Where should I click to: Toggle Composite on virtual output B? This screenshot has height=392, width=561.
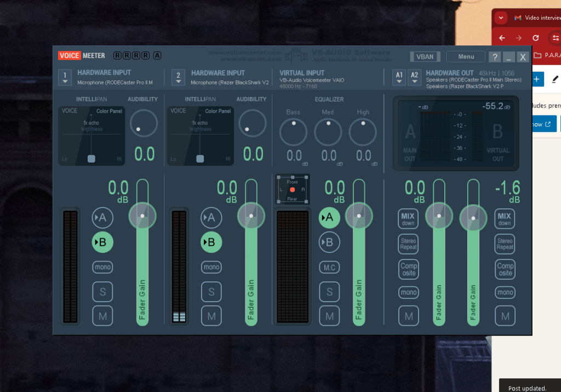pyautogui.click(x=505, y=269)
